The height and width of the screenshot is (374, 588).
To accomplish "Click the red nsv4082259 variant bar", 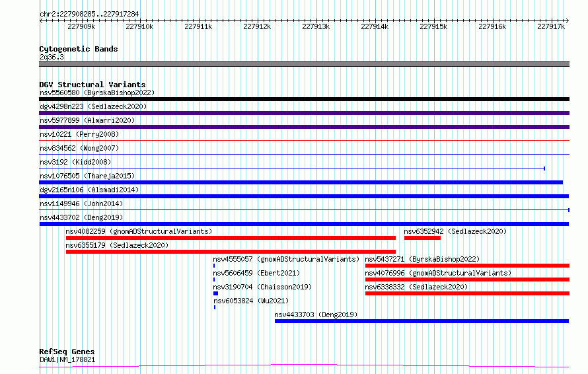I will point(231,238).
